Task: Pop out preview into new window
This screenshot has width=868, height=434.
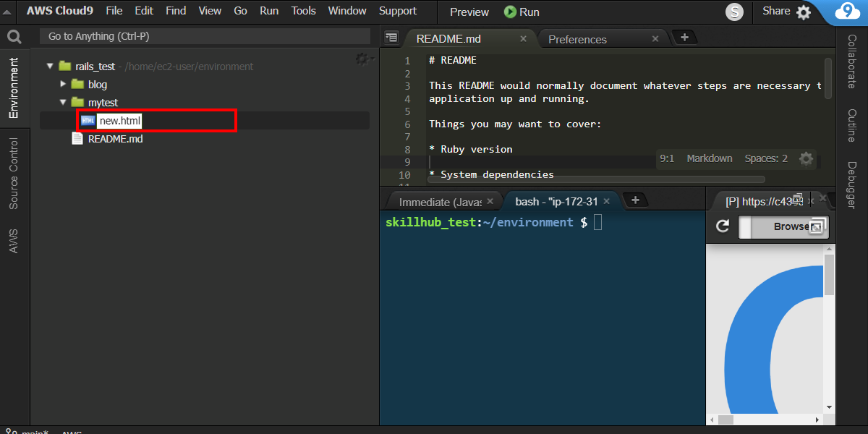Action: coord(816,226)
